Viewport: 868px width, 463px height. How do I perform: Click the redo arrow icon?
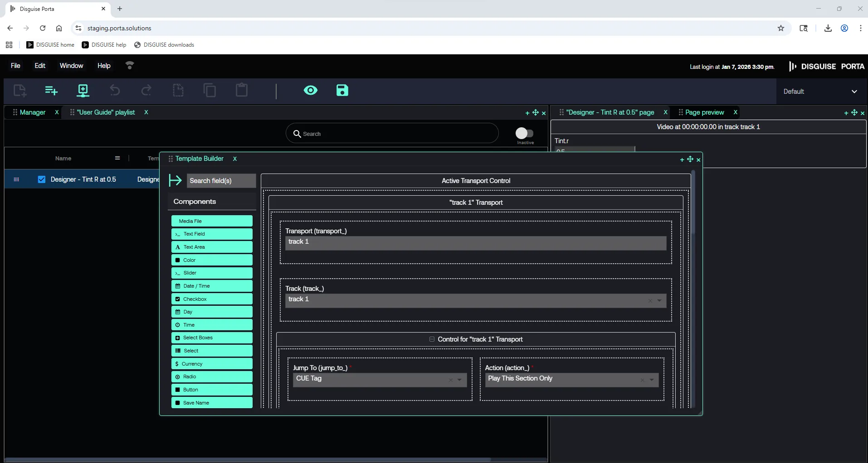[146, 91]
